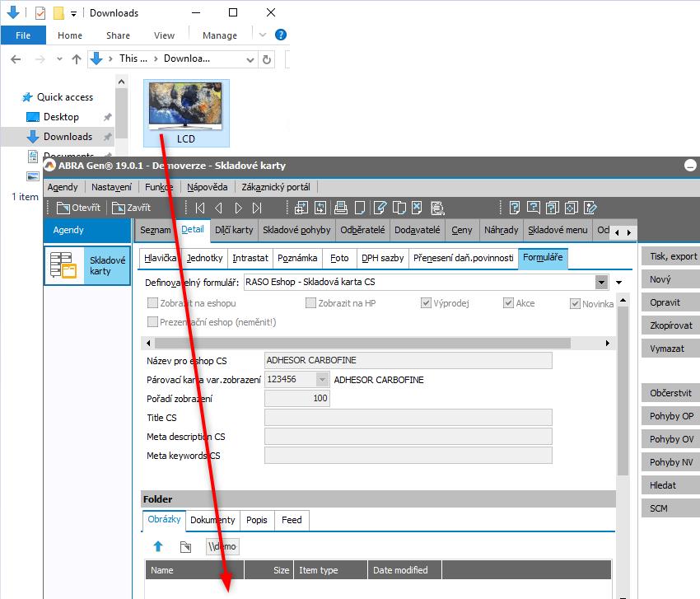Toggle the Zobrazit na HP checkbox

[310, 303]
